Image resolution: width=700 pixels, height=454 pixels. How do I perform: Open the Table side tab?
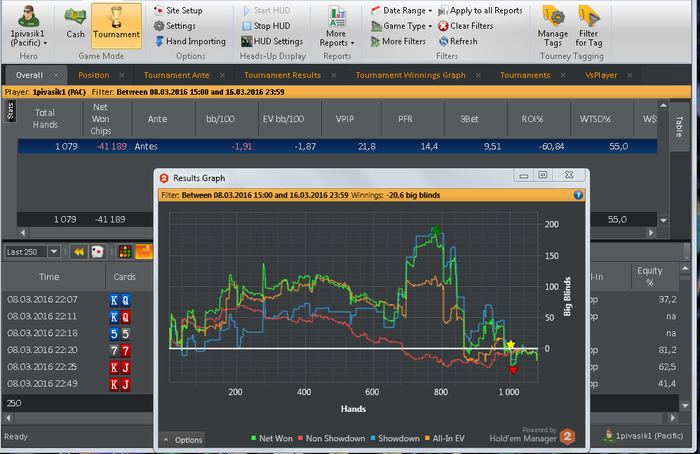[x=679, y=127]
